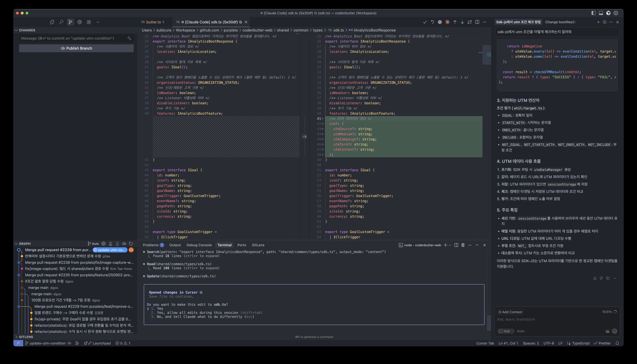Switch to butter.ts editor tab

tap(152, 22)
